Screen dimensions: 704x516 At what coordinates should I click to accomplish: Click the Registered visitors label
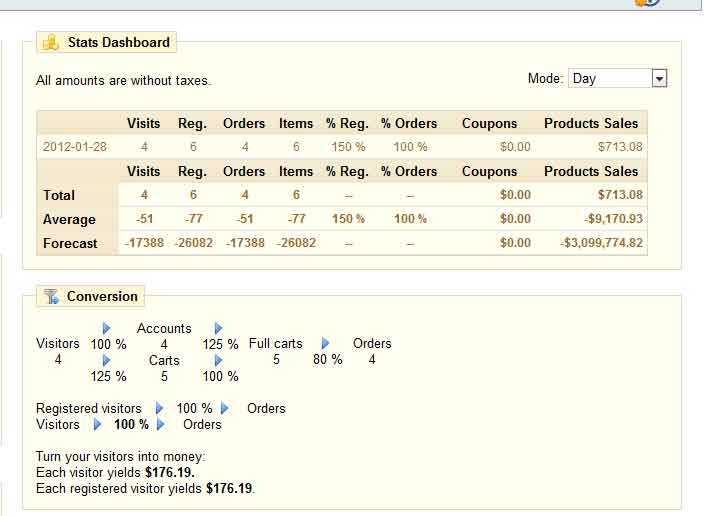(88, 409)
